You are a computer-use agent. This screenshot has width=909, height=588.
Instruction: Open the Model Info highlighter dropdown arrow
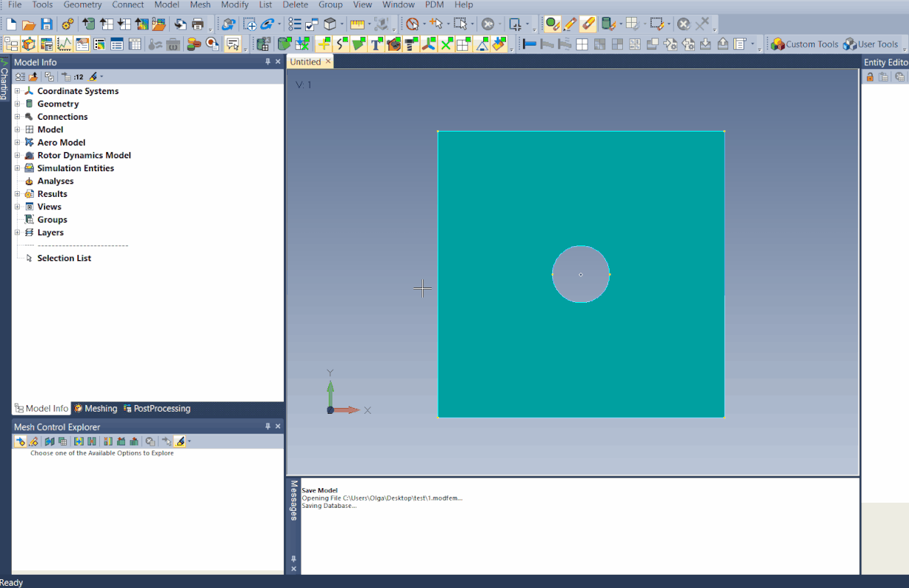point(101,76)
